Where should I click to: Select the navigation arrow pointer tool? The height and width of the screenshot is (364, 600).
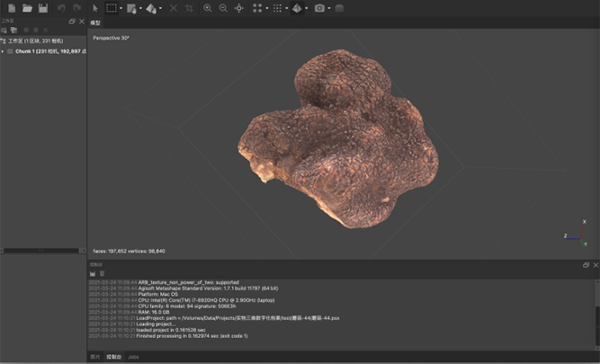(x=95, y=8)
